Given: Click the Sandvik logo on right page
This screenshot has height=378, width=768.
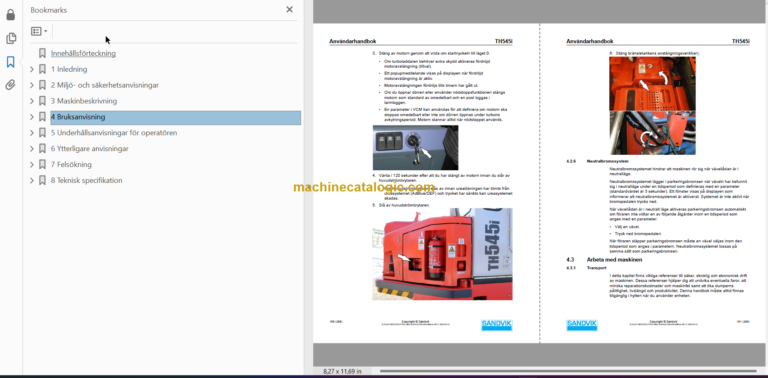Looking at the screenshot, I should click(x=582, y=325).
